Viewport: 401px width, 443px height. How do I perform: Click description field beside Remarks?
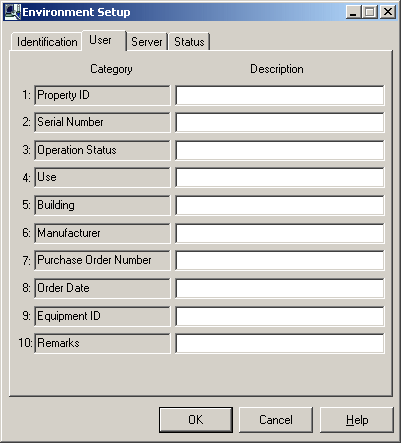tap(280, 343)
